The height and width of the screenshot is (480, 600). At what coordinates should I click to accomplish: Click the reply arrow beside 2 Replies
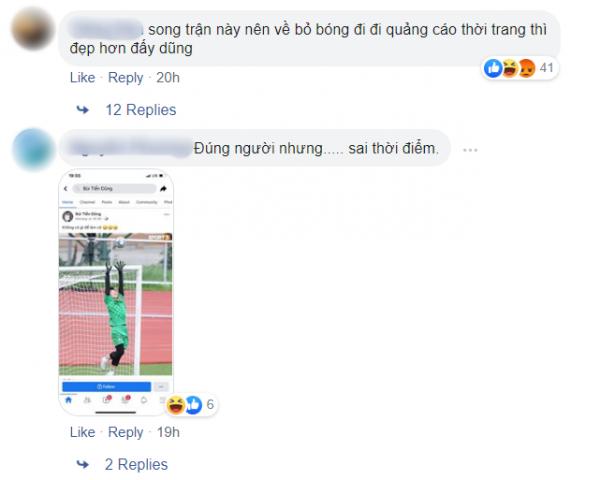[83, 465]
